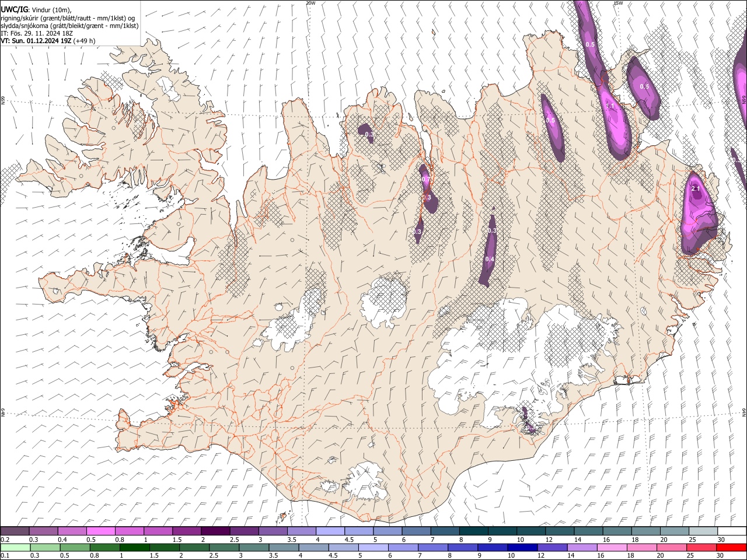Screen dimensions: 747x560
Task: Click the 'rigning/skúrir' legend description line
Action: coord(68,18)
